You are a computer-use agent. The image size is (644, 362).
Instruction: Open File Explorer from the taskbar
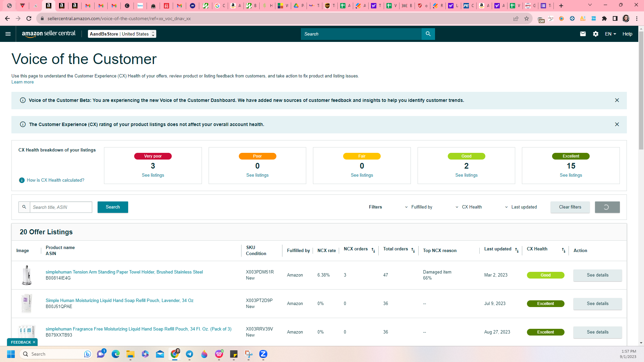130,354
